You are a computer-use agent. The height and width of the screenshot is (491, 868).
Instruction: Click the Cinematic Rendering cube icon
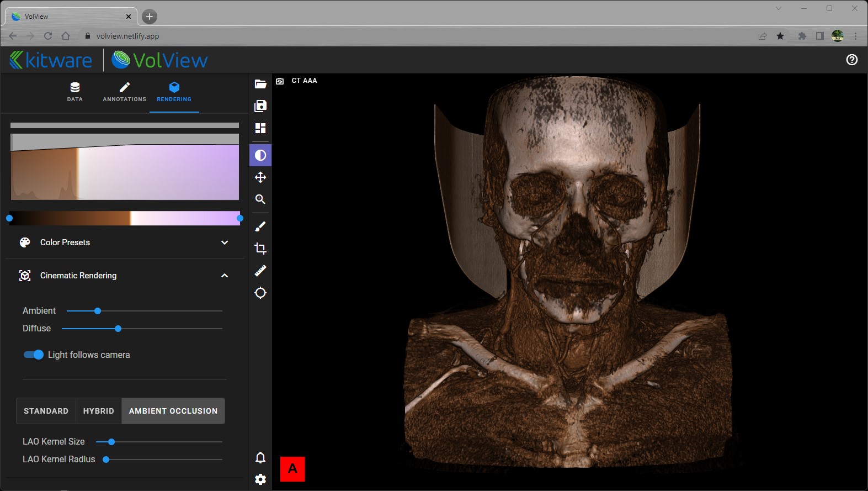25,276
